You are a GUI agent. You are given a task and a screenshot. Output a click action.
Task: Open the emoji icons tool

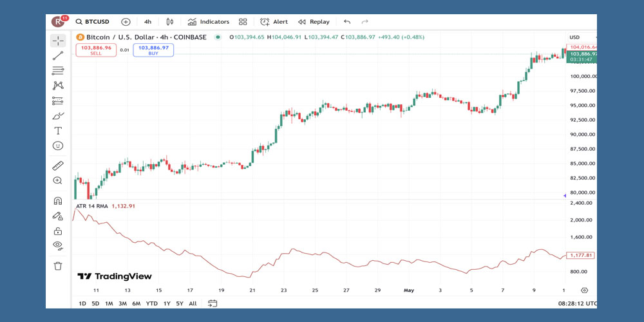58,146
